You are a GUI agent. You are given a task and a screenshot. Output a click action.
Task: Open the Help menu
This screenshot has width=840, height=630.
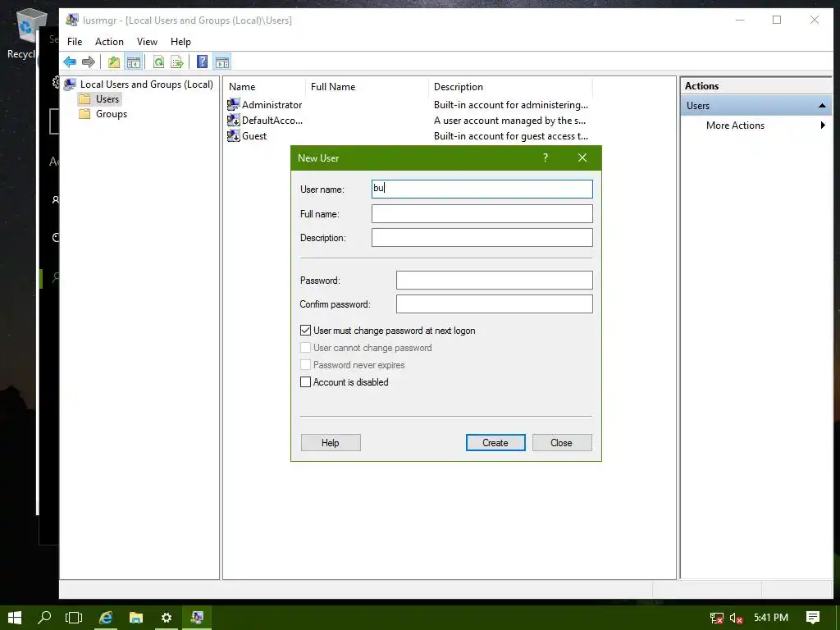pos(180,41)
